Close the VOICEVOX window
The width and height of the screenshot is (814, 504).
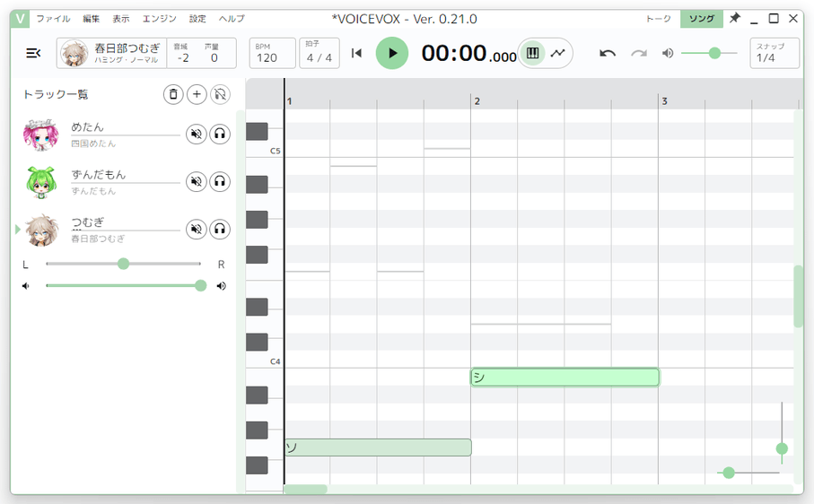(793, 19)
